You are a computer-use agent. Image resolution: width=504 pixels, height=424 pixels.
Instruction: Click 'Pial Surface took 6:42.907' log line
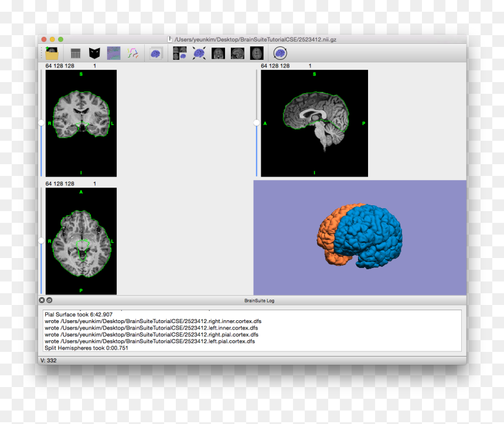[79, 314]
